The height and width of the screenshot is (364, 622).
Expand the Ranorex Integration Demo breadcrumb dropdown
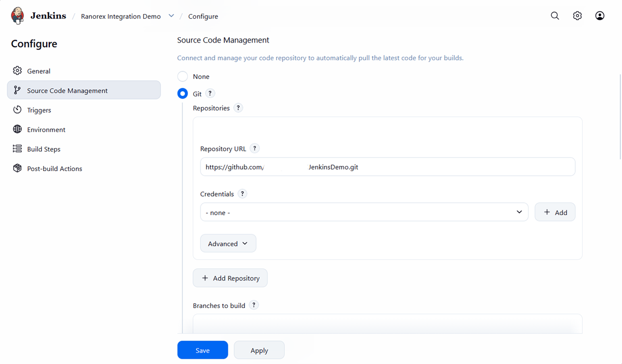point(171,16)
